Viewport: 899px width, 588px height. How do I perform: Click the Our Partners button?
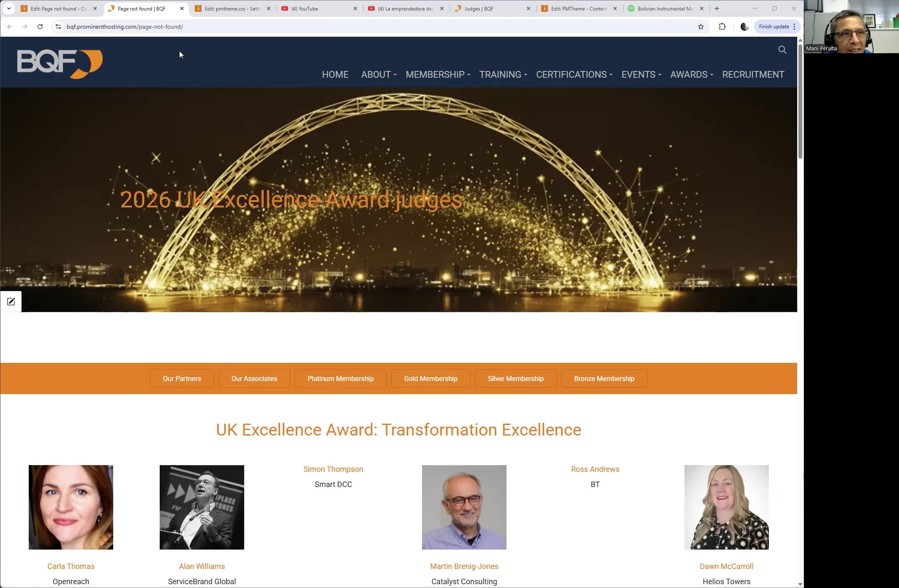[182, 378]
